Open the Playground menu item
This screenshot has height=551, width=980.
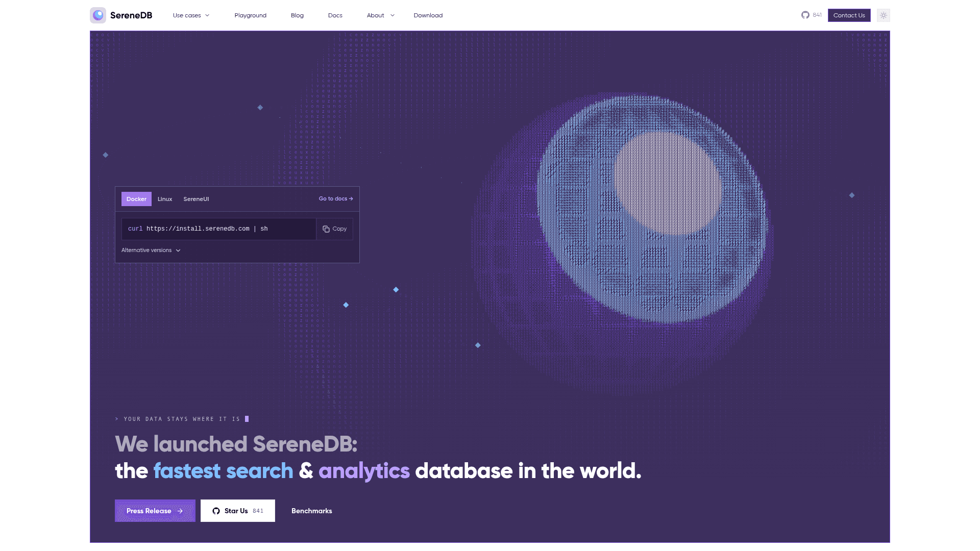coord(251,15)
